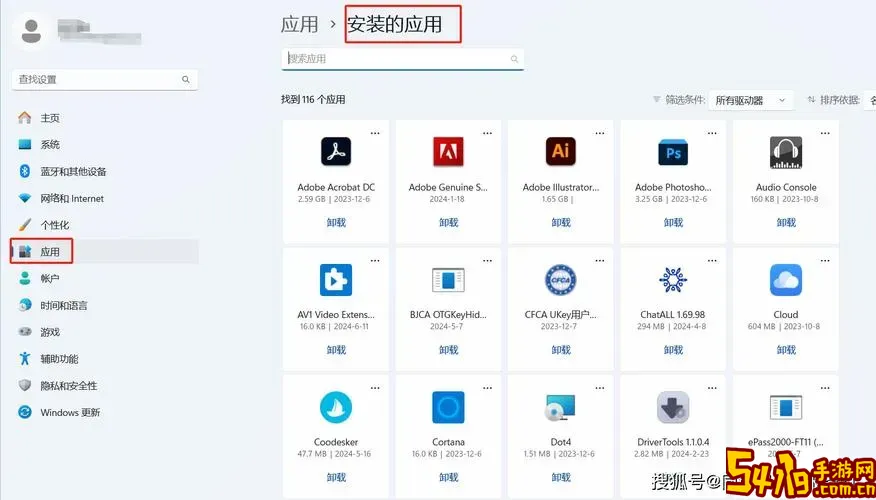The height and width of the screenshot is (500, 876).
Task: Open more options for Coodesker
Action: (x=375, y=388)
